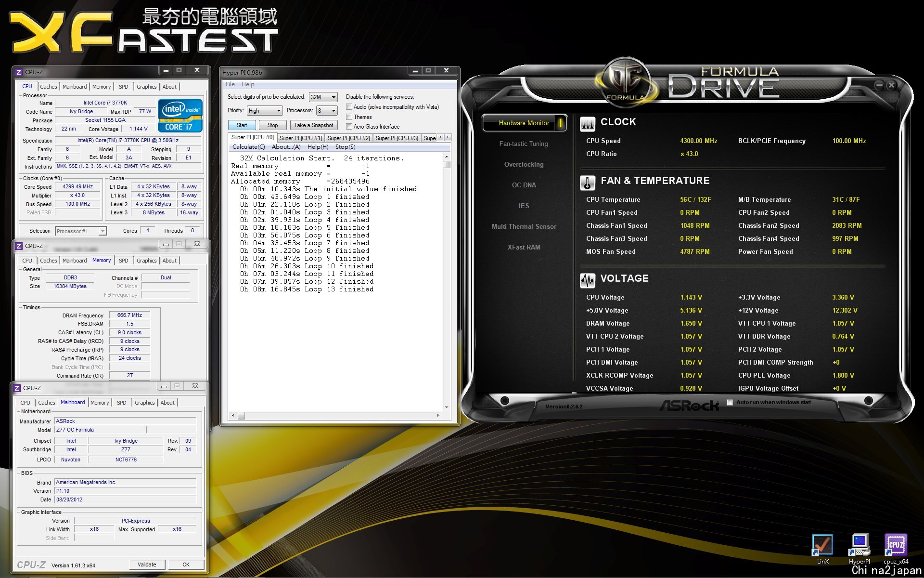Click the horizontal scrollbar thumb in Hyper PI log

tap(241, 415)
